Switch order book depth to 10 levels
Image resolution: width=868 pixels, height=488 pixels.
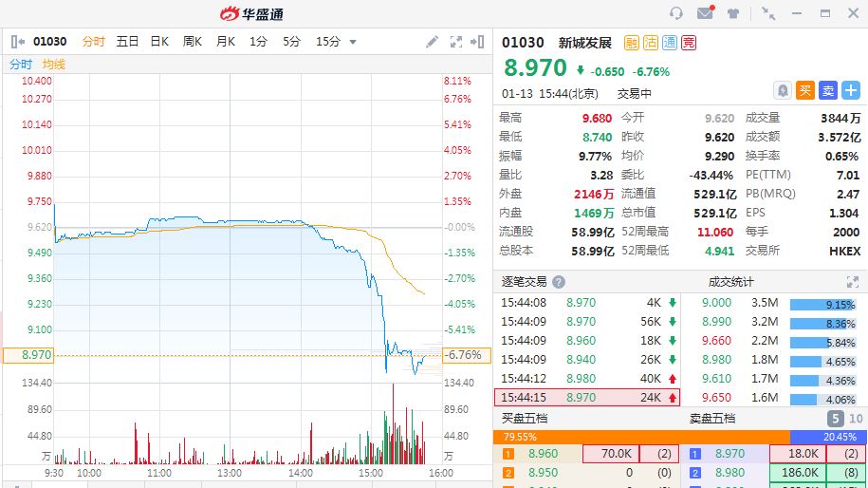(855, 419)
